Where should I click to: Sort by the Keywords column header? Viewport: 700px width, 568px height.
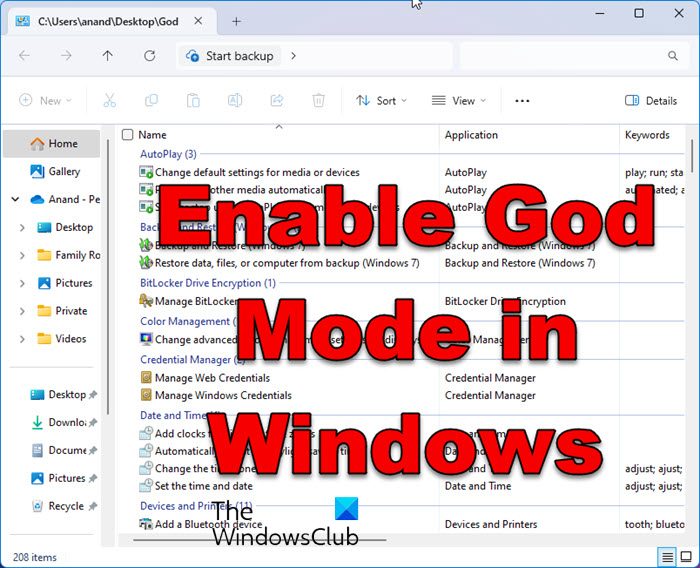pyautogui.click(x=647, y=135)
